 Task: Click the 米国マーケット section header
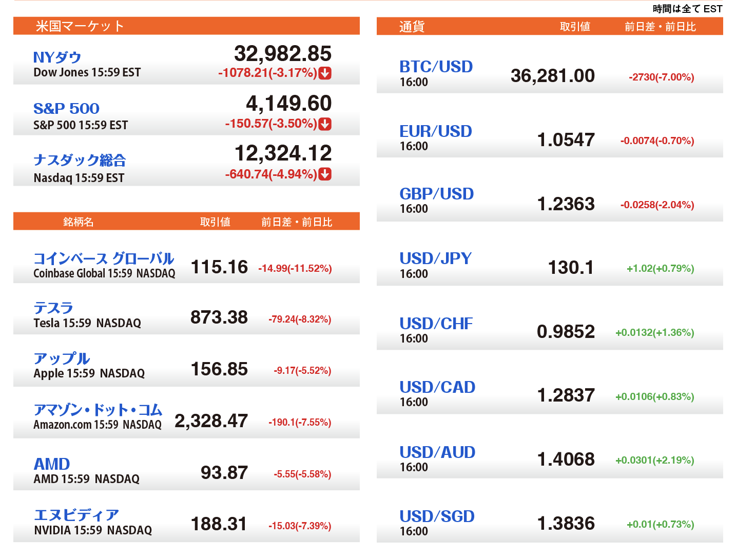click(x=80, y=26)
